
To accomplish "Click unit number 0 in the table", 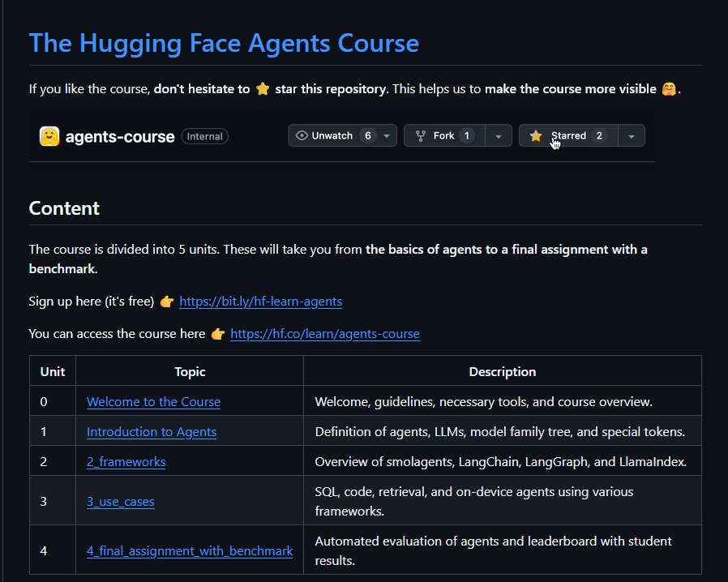I will 44,401.
